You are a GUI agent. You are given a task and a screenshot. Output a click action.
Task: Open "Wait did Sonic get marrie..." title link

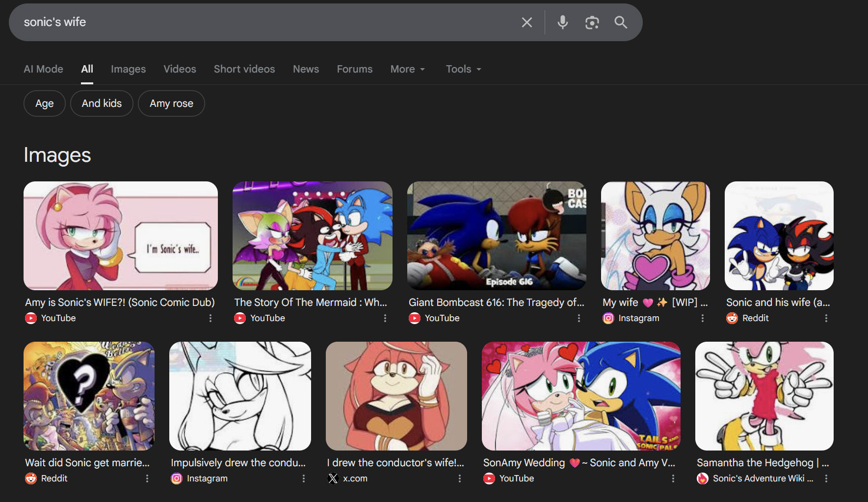point(87,463)
